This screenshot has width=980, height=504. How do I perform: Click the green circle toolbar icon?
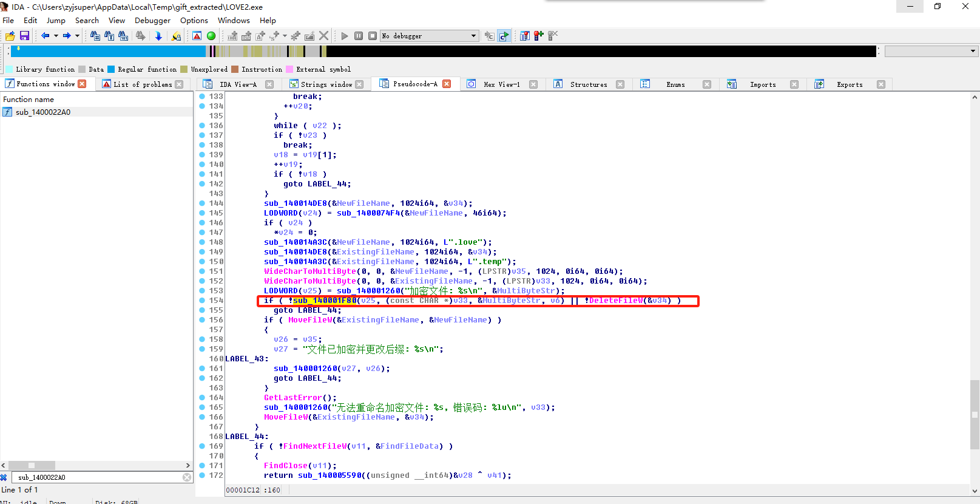211,36
